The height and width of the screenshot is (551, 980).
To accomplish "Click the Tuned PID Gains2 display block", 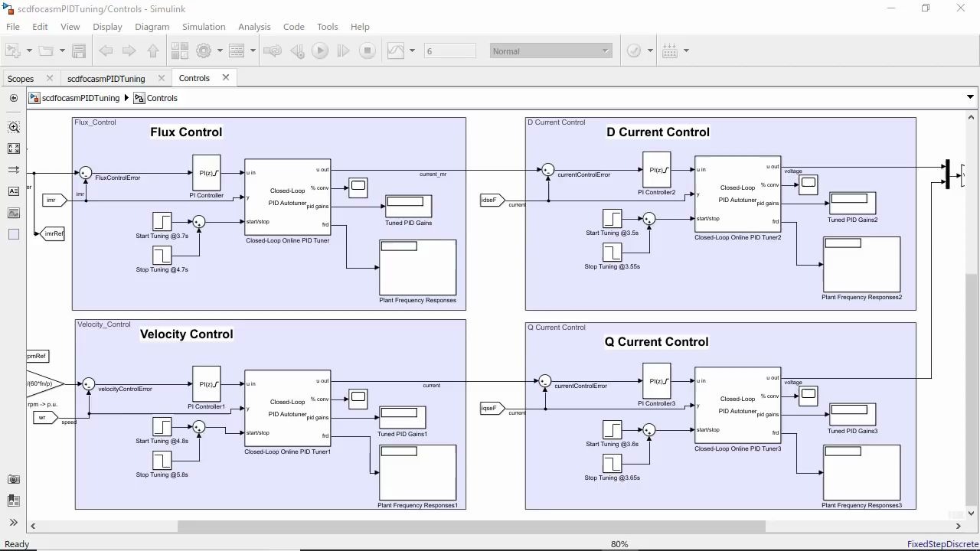I will [852, 204].
